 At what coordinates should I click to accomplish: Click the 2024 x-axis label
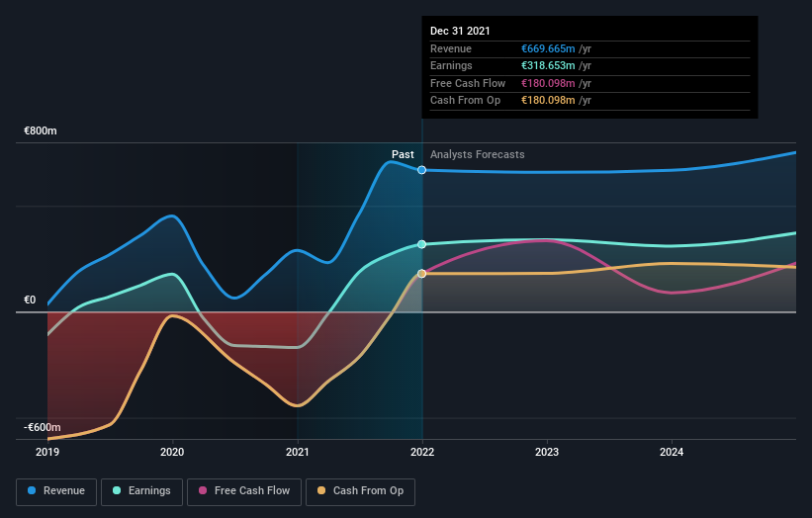(x=672, y=453)
